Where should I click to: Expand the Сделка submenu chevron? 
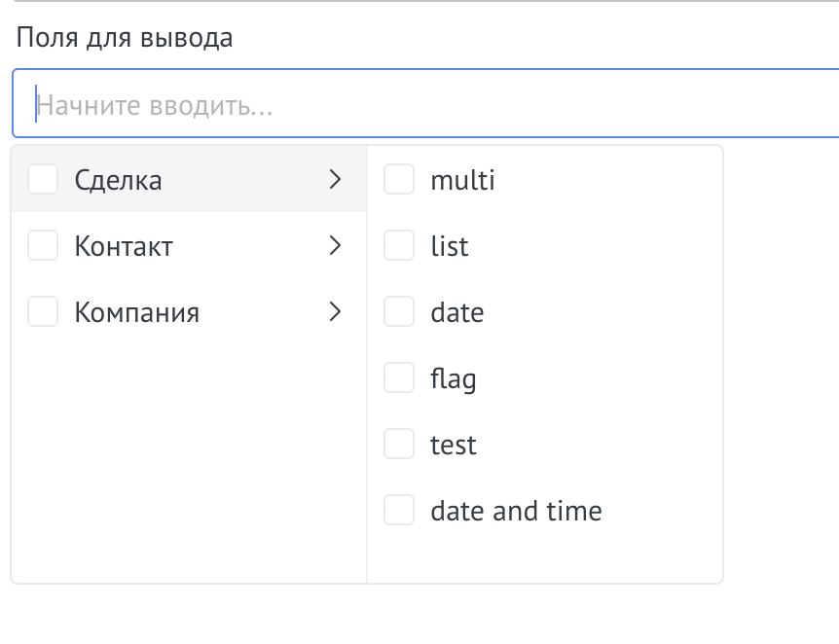335,179
